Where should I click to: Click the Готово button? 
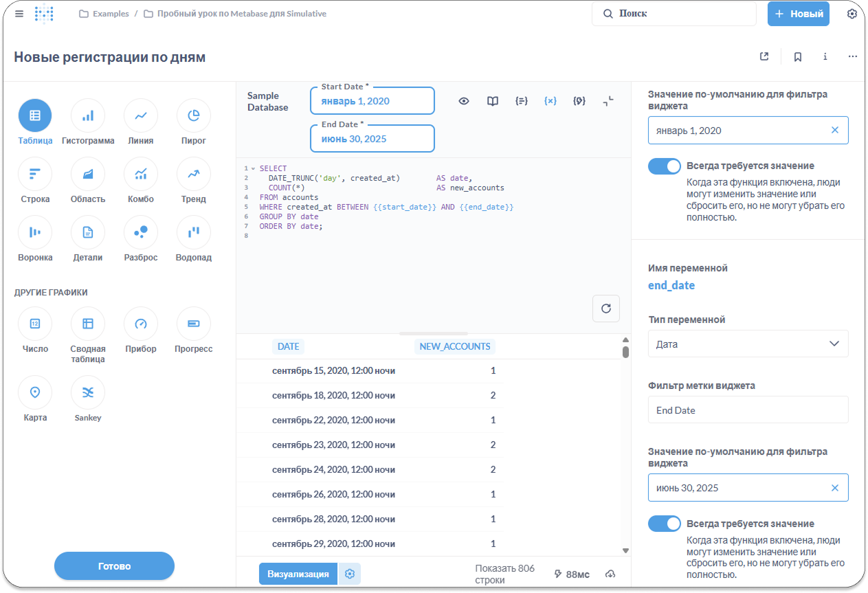pos(114,566)
